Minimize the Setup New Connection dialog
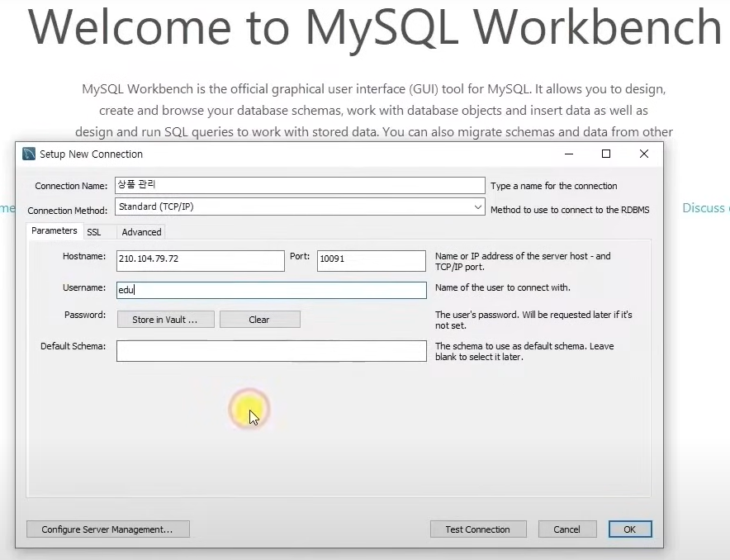 569,154
